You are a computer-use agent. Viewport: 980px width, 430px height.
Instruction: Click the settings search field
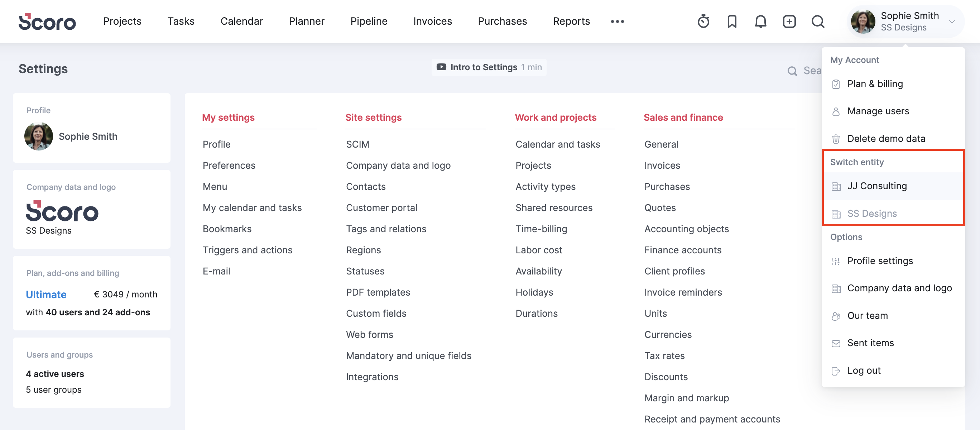[804, 71]
